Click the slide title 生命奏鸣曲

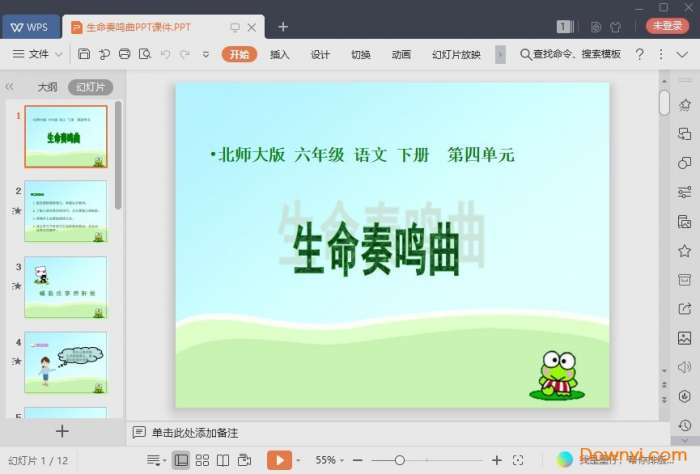point(376,248)
